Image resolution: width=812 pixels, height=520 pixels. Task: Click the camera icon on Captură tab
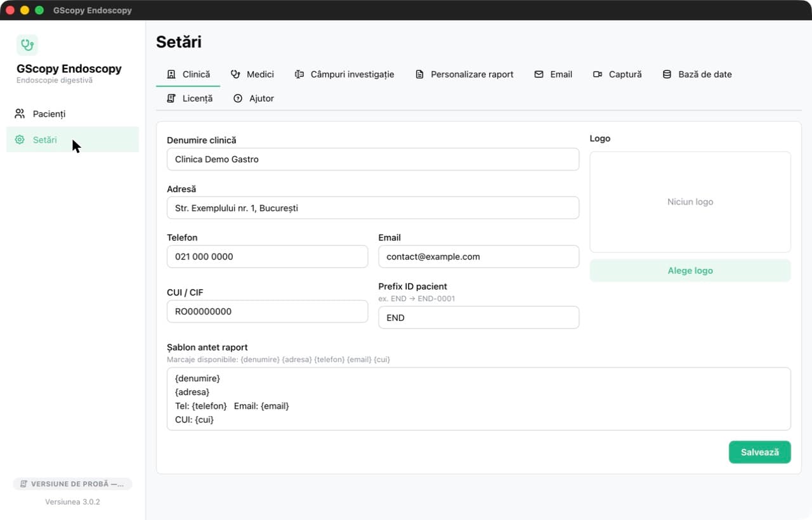(x=598, y=74)
